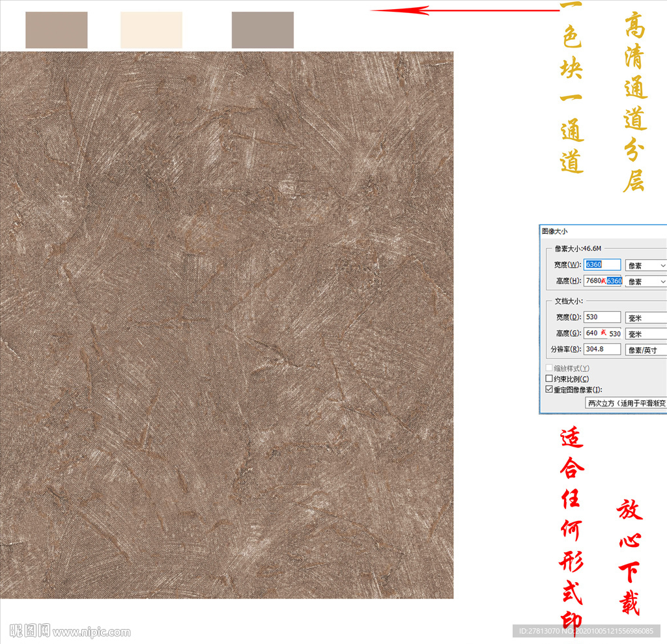Open the 像素/英寸 resolution unit dropdown
667x644 pixels.
coord(646,350)
